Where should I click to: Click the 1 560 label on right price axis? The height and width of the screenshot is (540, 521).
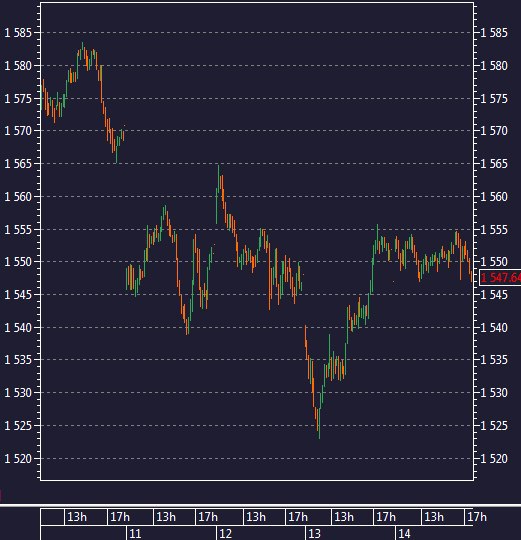point(494,197)
